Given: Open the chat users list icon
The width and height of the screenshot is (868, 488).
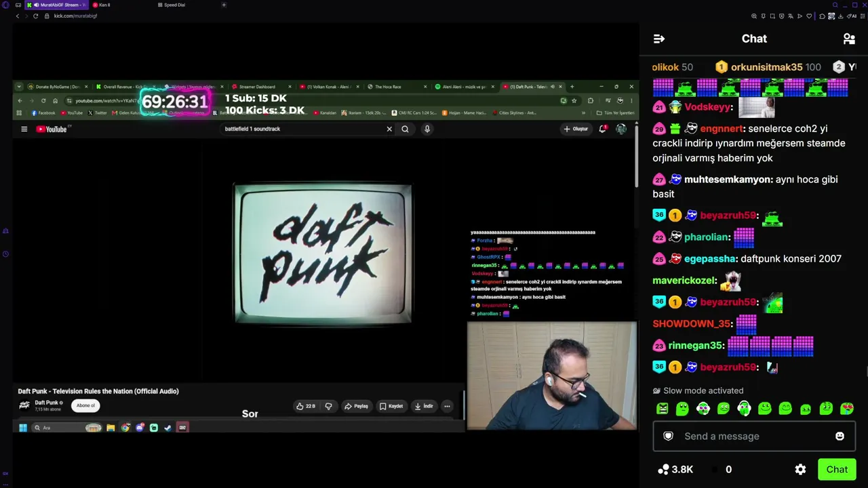Looking at the screenshot, I should [848, 39].
